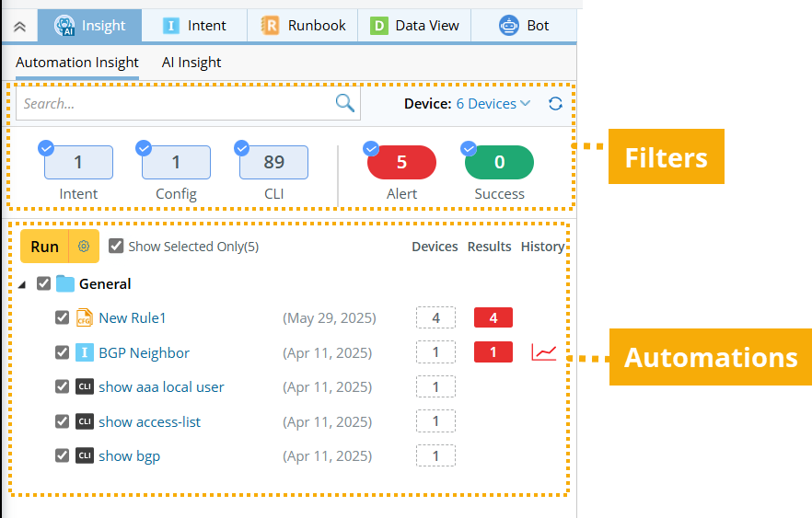Image resolution: width=812 pixels, height=518 pixels.
Task: Uncheck the show aaa local user checkbox
Action: click(63, 386)
